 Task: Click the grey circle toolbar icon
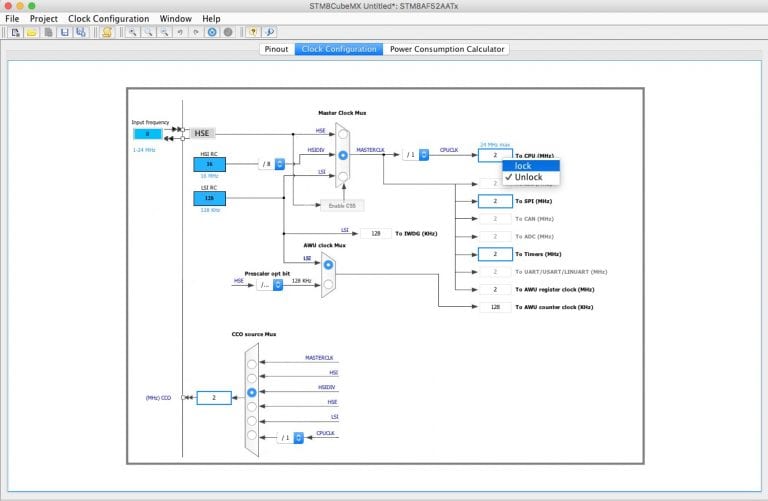tap(228, 32)
